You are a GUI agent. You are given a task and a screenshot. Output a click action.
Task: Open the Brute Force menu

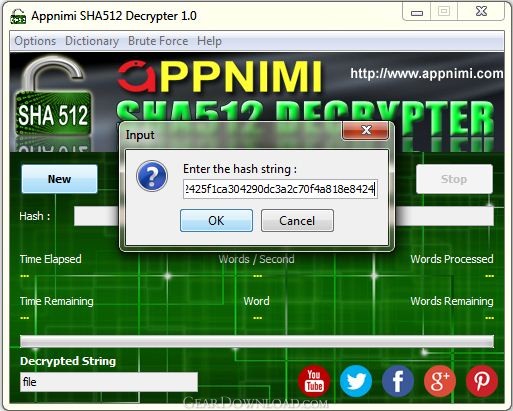[x=158, y=41]
